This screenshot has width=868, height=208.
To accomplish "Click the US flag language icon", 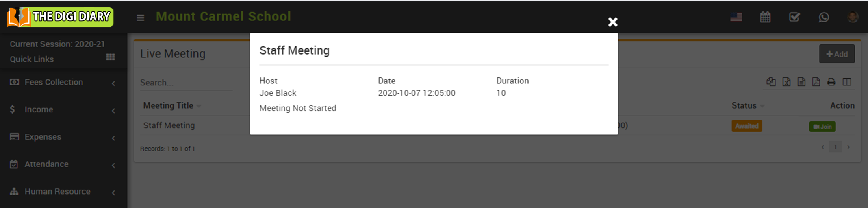I will point(736,17).
